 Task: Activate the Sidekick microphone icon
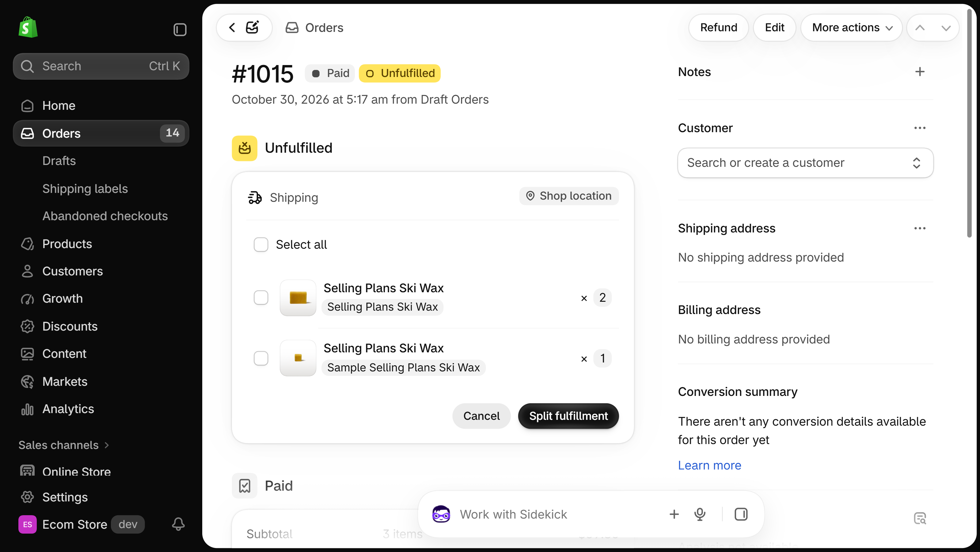[x=700, y=514]
